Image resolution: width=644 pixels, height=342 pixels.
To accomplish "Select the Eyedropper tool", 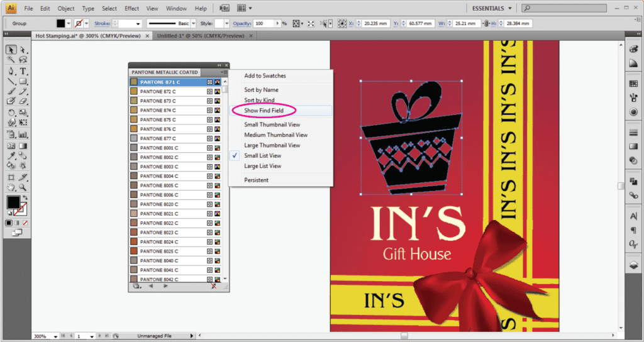I will point(11,155).
